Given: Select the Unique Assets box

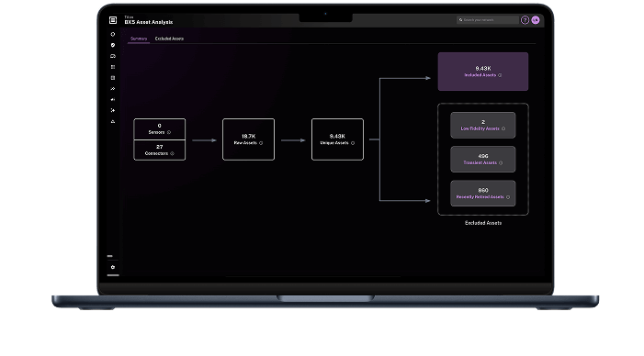Looking at the screenshot, I should pos(337,139).
